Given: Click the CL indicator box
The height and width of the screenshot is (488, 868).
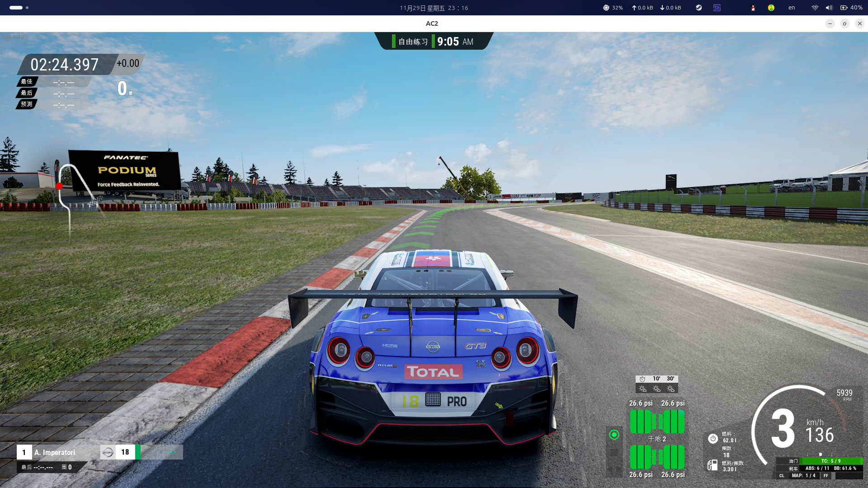Looking at the screenshot, I should 782,475.
